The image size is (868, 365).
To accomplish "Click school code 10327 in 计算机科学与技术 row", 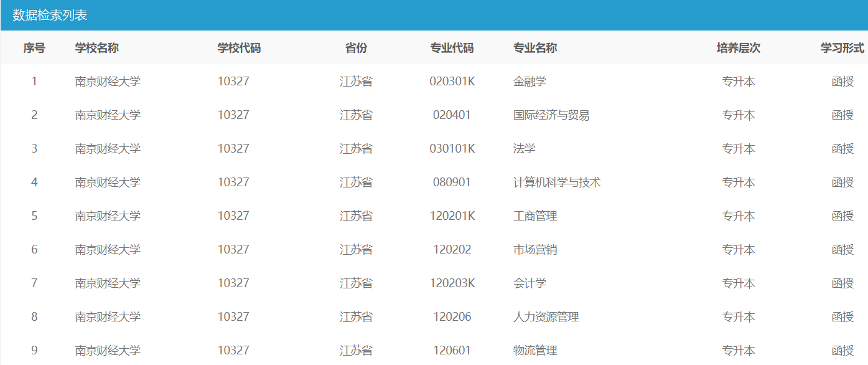I will click(x=233, y=183).
